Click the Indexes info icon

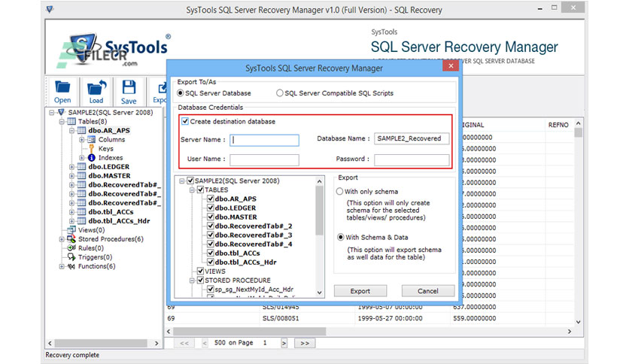[92, 157]
